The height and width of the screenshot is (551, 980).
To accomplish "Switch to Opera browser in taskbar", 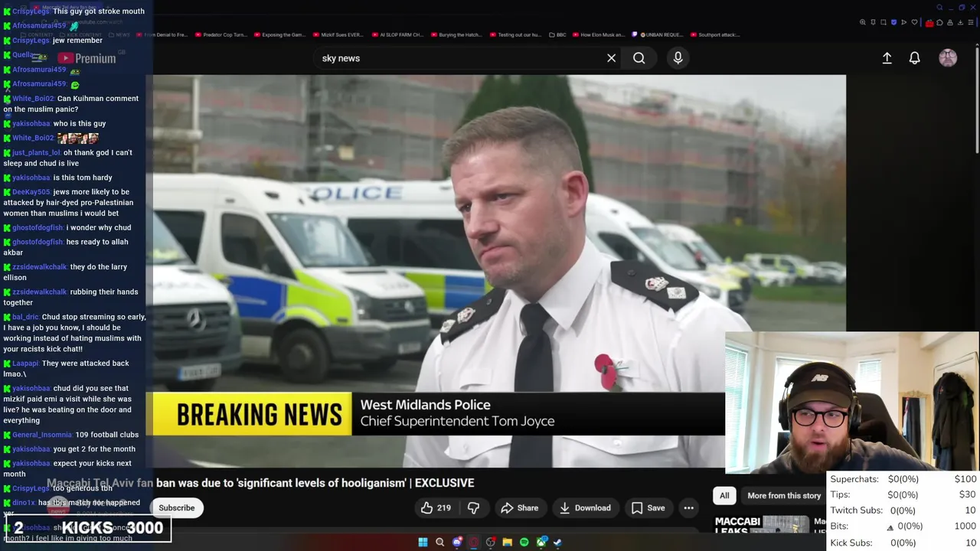I will [x=474, y=542].
